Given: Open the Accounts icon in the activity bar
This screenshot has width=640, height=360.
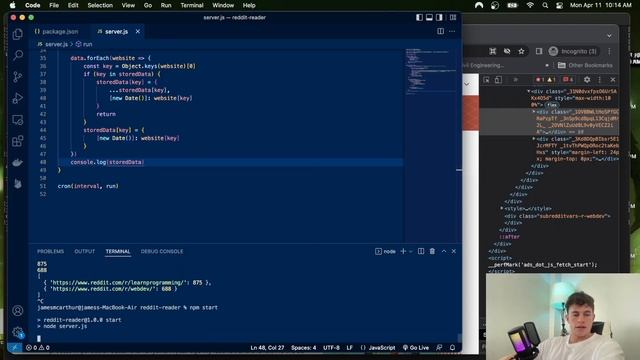Looking at the screenshot, I should click(x=18, y=311).
